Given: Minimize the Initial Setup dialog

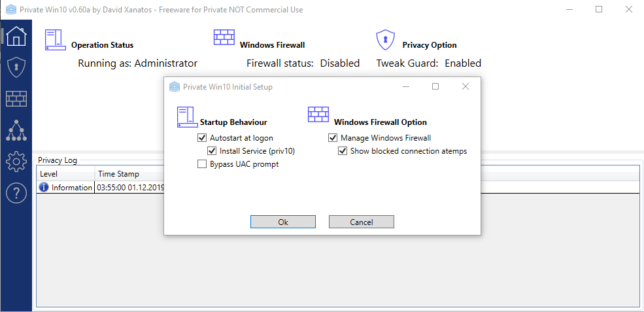Looking at the screenshot, I should pos(406,87).
